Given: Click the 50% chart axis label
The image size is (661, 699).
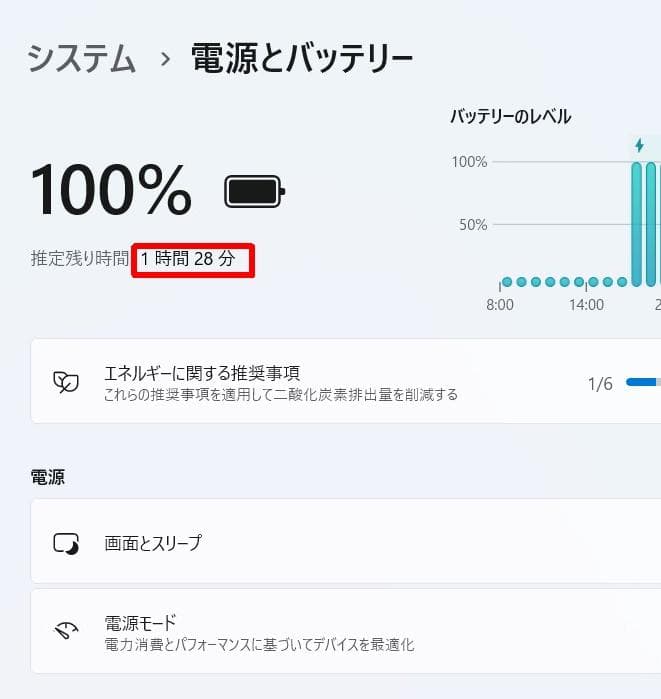Looking at the screenshot, I should [x=473, y=225].
